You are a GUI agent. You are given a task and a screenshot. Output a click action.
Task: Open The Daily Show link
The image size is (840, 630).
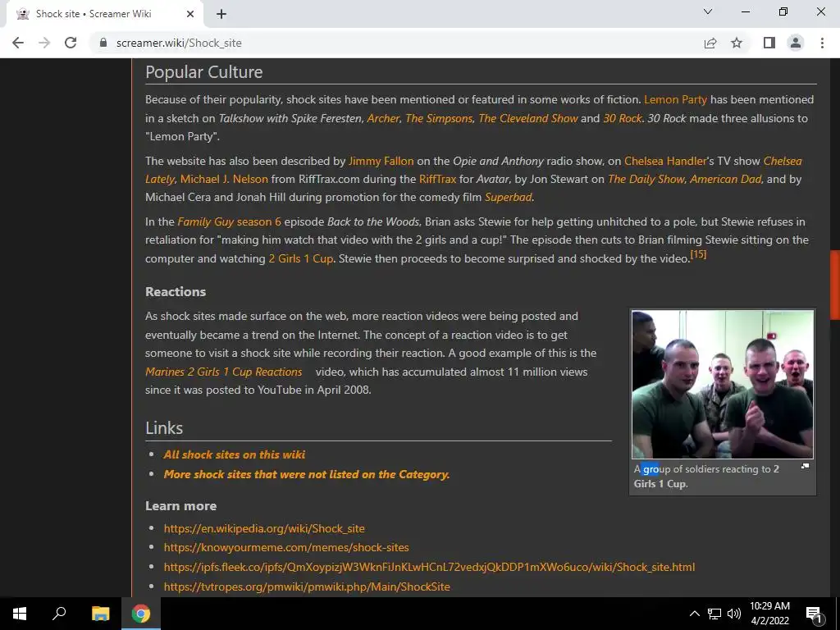point(646,180)
